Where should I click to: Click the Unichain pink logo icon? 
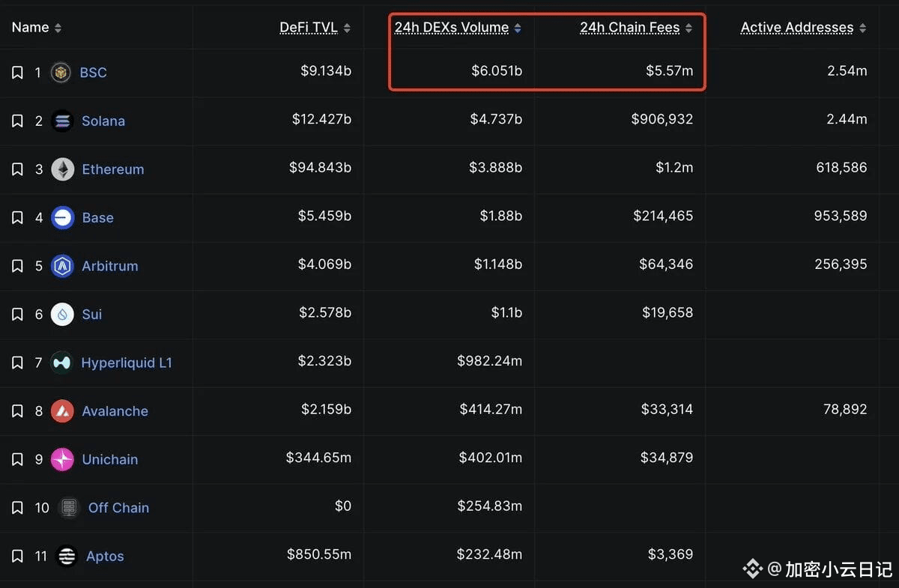click(62, 459)
